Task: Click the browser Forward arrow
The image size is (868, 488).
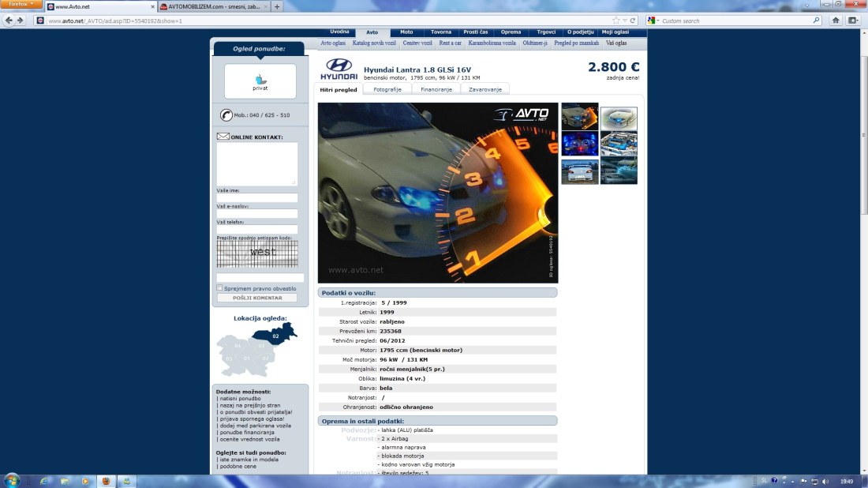Action: pos(21,21)
